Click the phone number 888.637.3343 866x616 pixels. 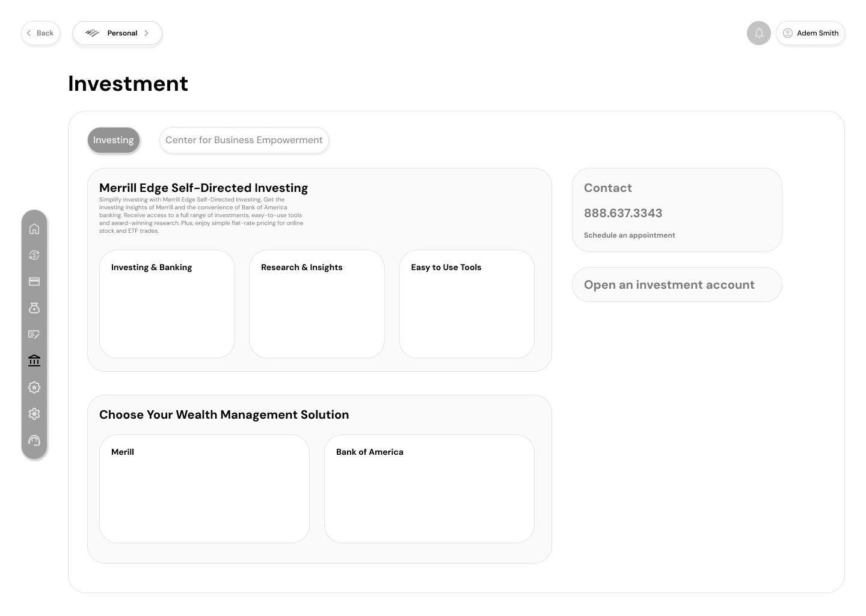(x=623, y=213)
